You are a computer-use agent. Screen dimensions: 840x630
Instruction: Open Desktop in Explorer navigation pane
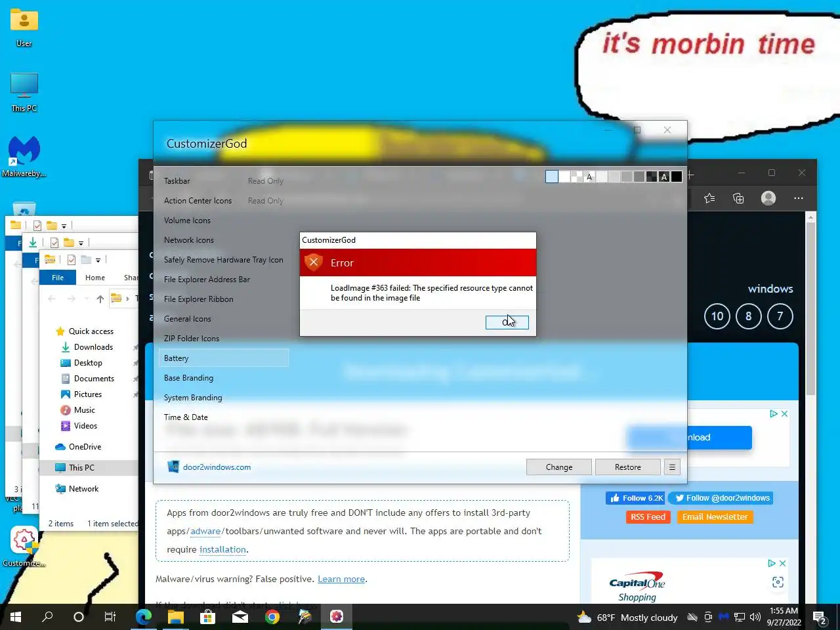tap(88, 363)
